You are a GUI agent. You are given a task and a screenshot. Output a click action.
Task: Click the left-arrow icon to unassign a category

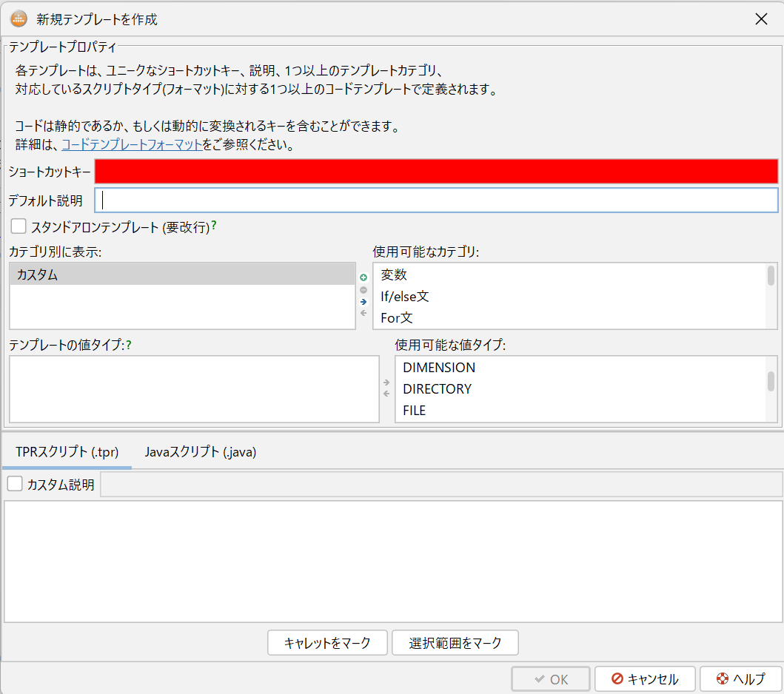363,313
